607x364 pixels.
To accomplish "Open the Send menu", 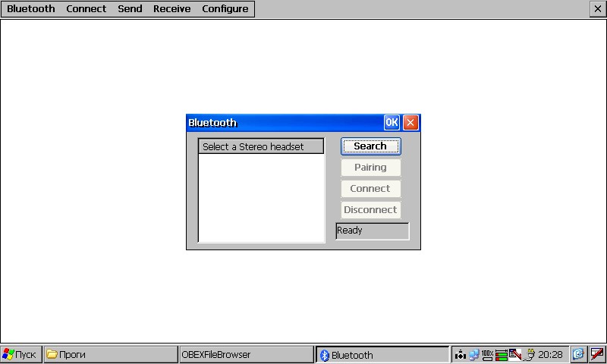I will [130, 8].
